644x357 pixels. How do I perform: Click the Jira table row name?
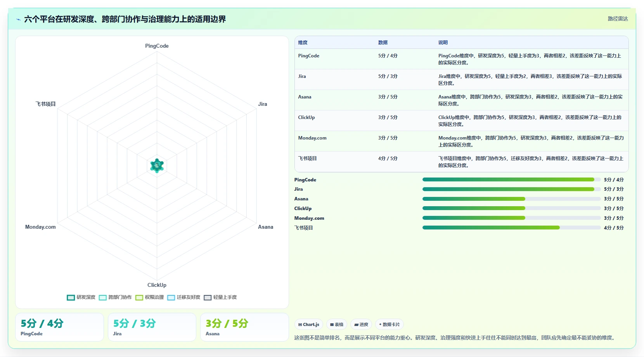pos(302,76)
